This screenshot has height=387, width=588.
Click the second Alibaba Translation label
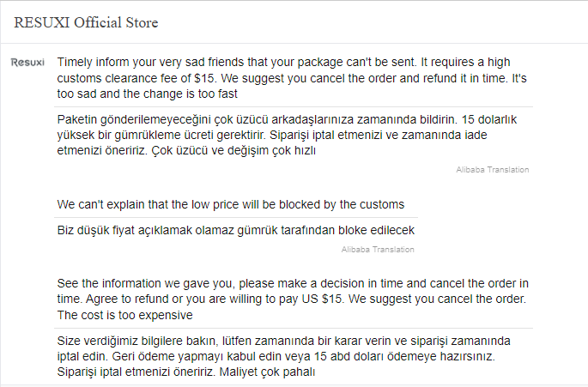tap(378, 250)
